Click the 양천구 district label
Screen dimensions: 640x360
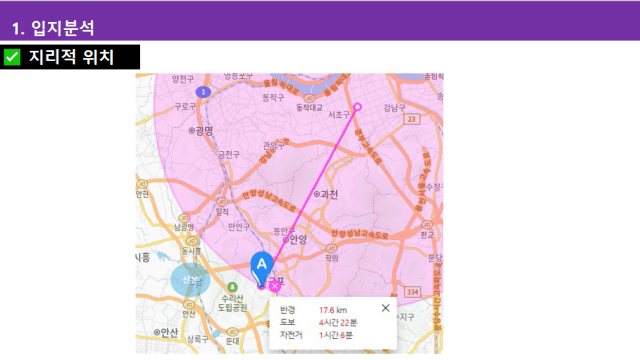pos(183,78)
